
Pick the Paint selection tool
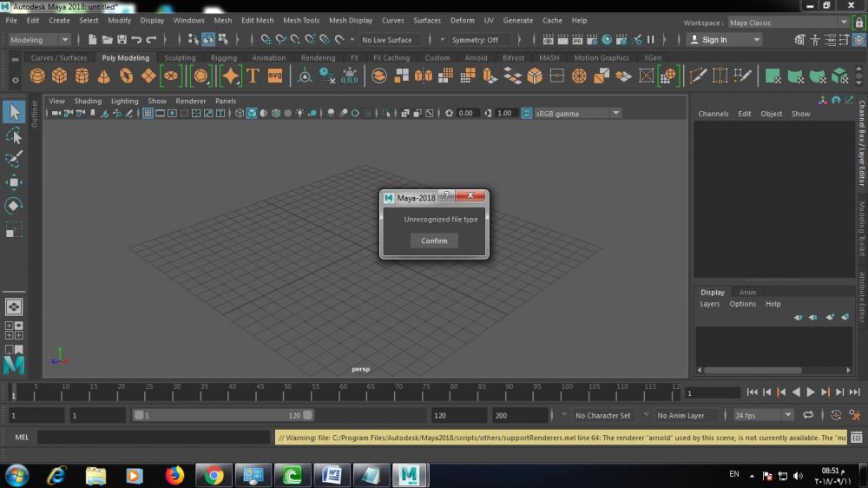pos(14,159)
